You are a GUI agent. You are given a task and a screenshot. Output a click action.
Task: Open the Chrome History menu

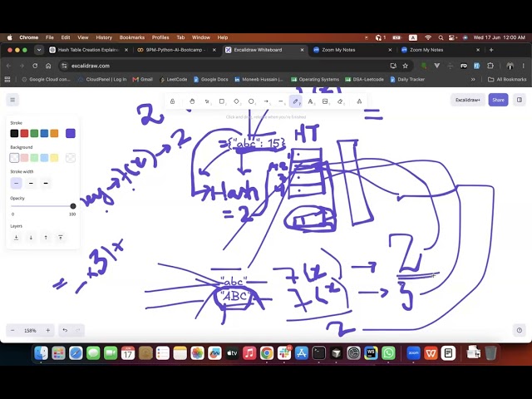click(104, 37)
